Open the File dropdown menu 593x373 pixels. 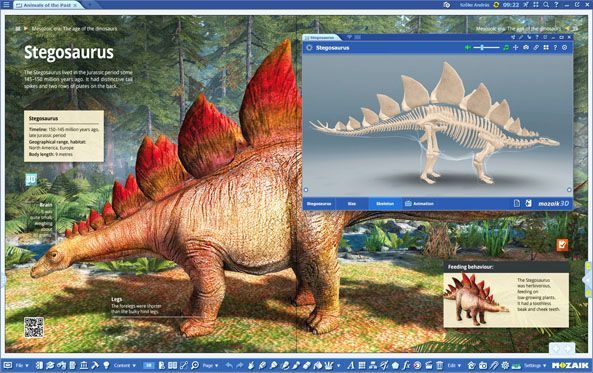tap(22, 365)
